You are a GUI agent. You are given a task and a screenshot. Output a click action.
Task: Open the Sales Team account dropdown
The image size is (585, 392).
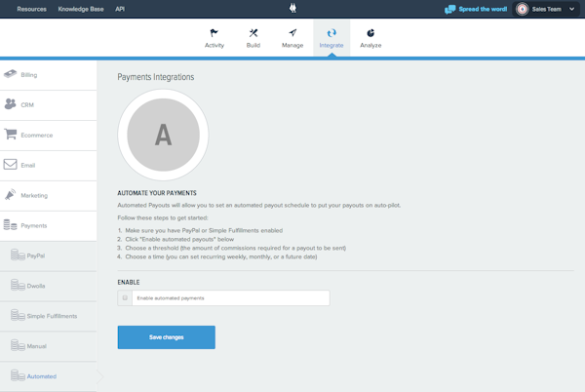[547, 9]
